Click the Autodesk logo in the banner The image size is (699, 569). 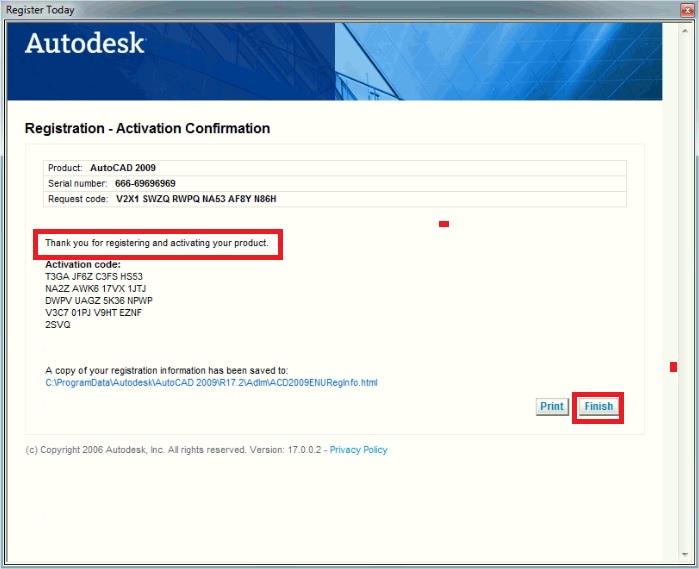[85, 44]
